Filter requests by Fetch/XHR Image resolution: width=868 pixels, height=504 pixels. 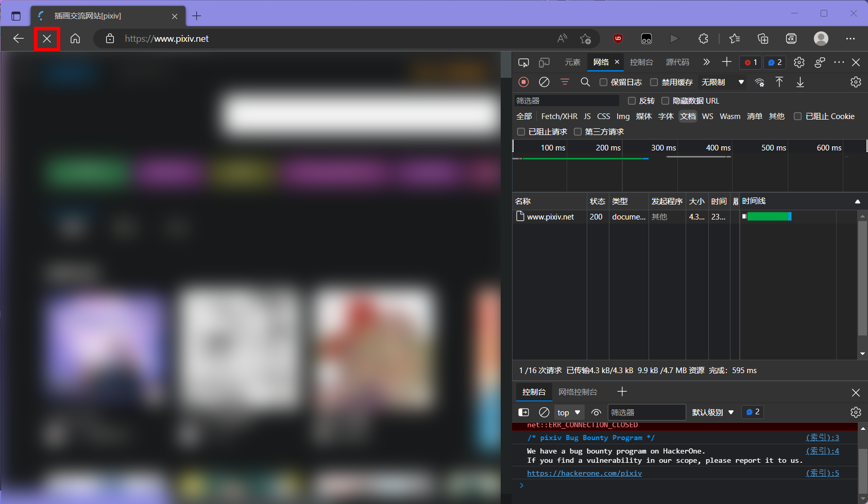coord(559,116)
